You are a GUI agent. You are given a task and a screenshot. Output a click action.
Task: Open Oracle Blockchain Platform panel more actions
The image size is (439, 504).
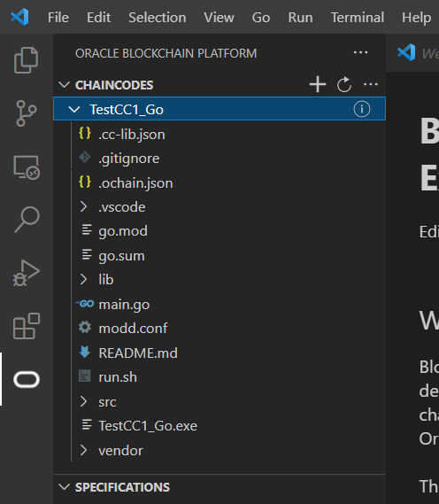360,52
